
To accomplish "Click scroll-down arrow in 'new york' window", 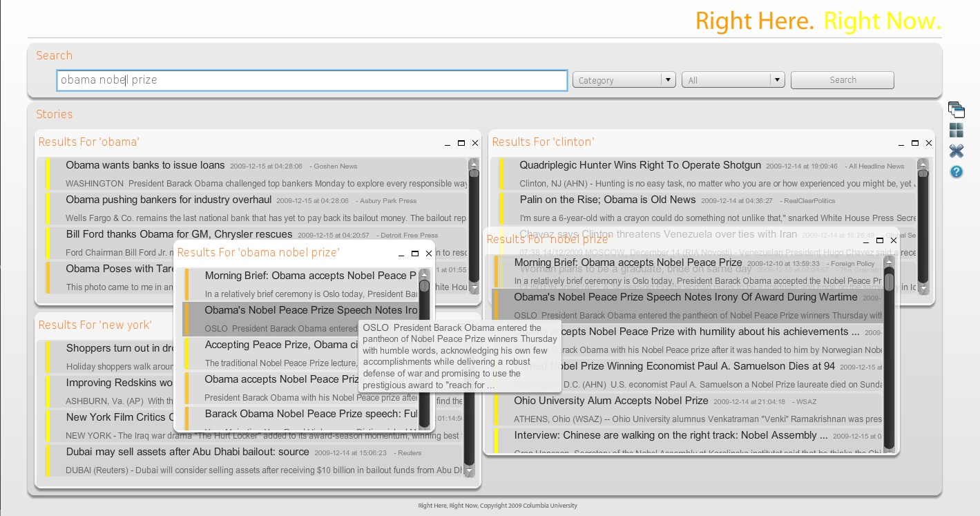I will [470, 471].
